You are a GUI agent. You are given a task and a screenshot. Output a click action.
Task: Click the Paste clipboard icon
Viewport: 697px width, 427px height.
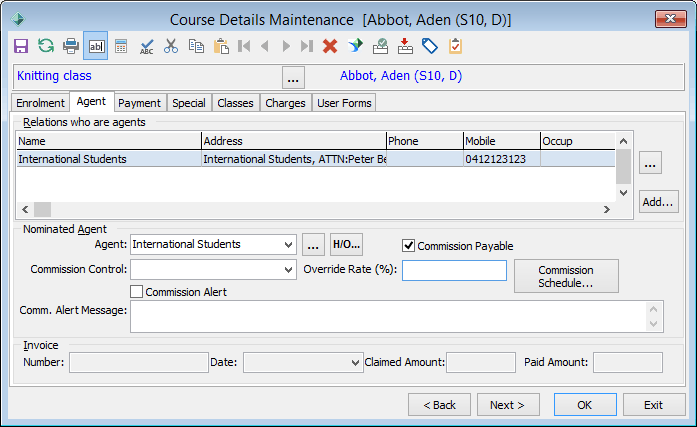point(221,46)
